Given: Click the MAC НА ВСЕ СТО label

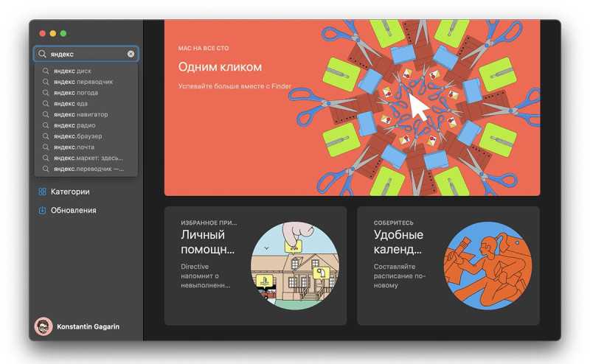Looking at the screenshot, I should pos(204,48).
